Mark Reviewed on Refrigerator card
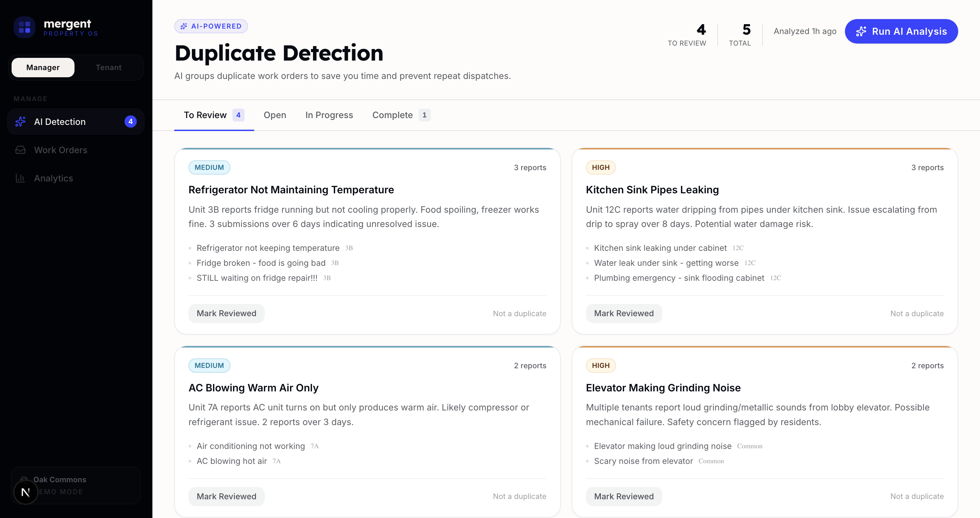Viewport: 980px width, 518px height. [x=226, y=313]
